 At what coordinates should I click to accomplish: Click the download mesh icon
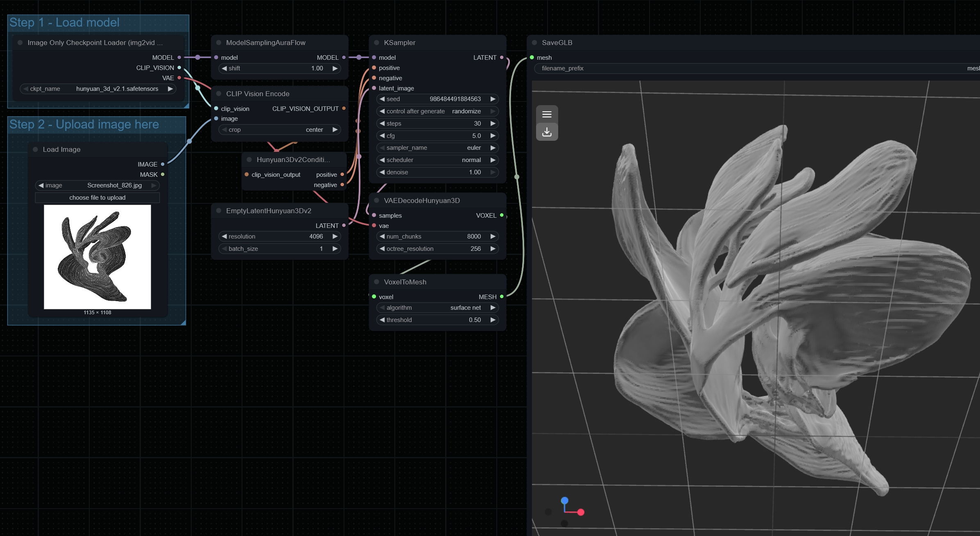click(547, 132)
